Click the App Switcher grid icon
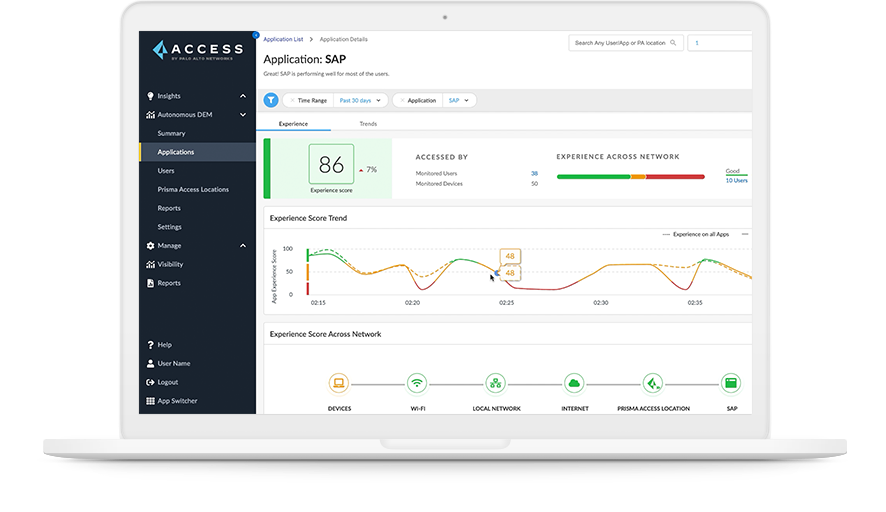 tap(150, 401)
